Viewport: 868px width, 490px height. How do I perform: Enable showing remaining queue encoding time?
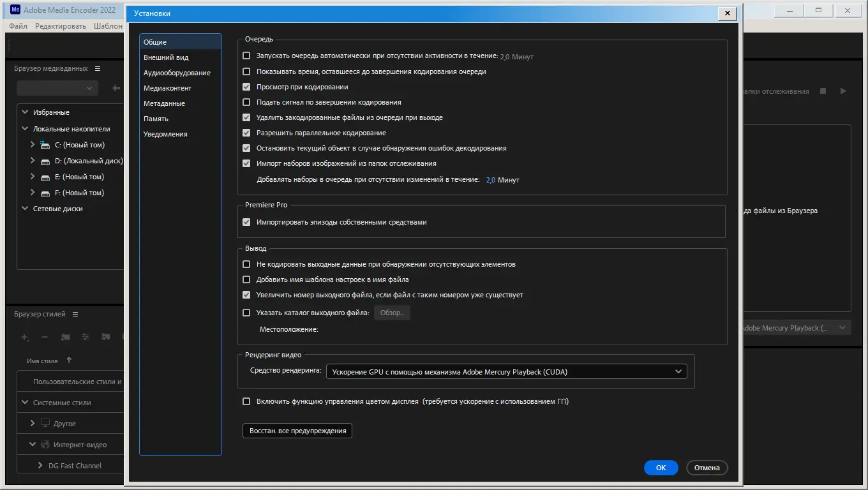click(x=246, y=71)
